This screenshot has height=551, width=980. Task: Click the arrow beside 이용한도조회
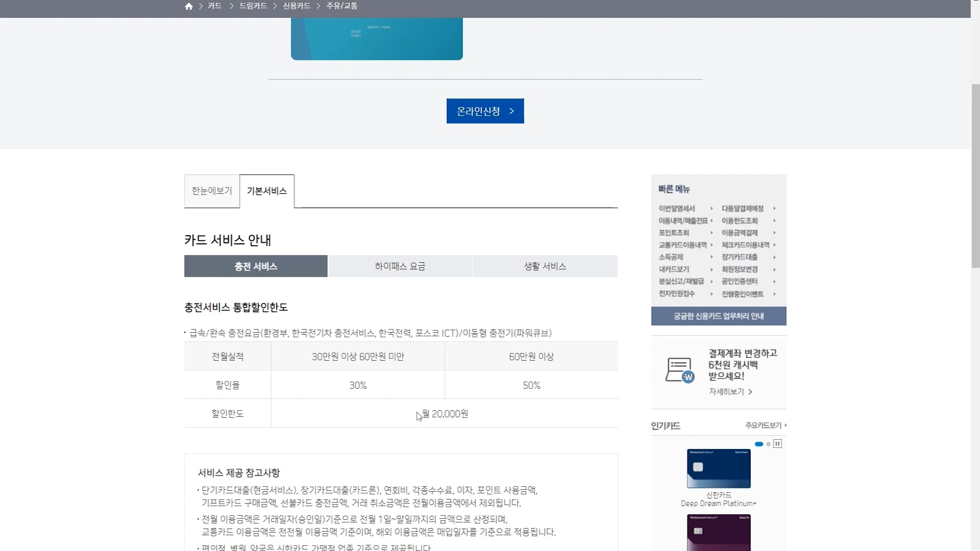click(x=774, y=220)
